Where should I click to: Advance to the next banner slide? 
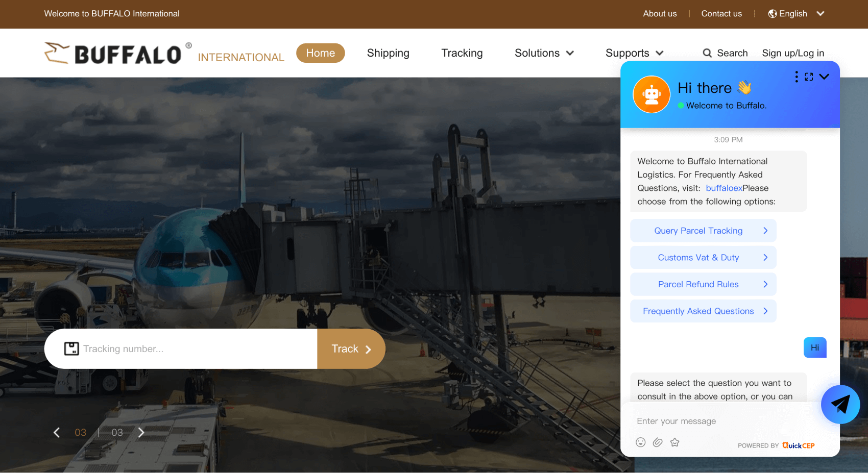(x=141, y=433)
